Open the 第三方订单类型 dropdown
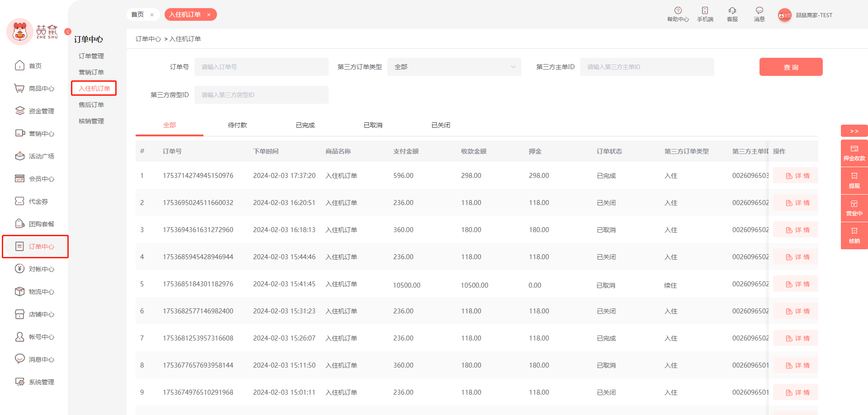Screen dimensions: 868x415 pyautogui.click(x=454, y=67)
